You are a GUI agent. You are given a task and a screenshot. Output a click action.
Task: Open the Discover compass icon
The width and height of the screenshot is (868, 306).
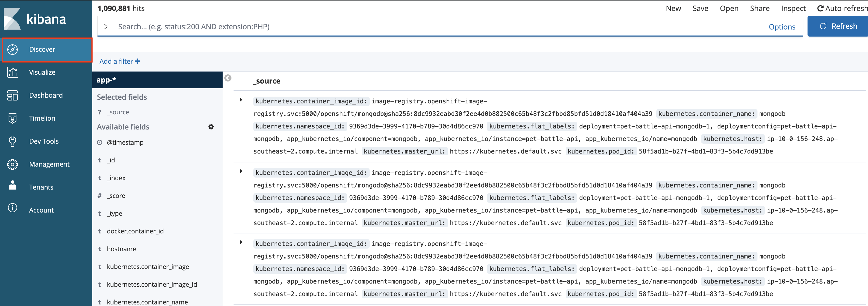tap(13, 50)
